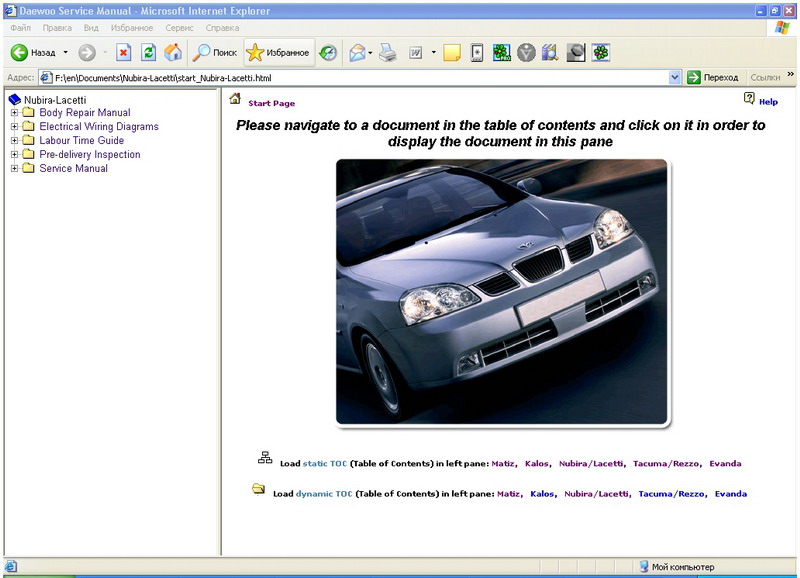
Task: Open the static TOC link
Action: (x=324, y=463)
